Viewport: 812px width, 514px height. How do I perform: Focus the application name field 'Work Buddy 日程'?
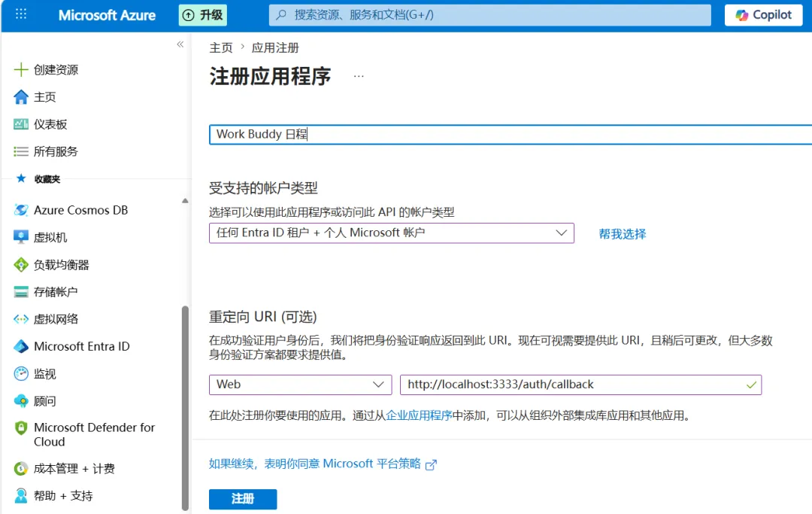511,134
